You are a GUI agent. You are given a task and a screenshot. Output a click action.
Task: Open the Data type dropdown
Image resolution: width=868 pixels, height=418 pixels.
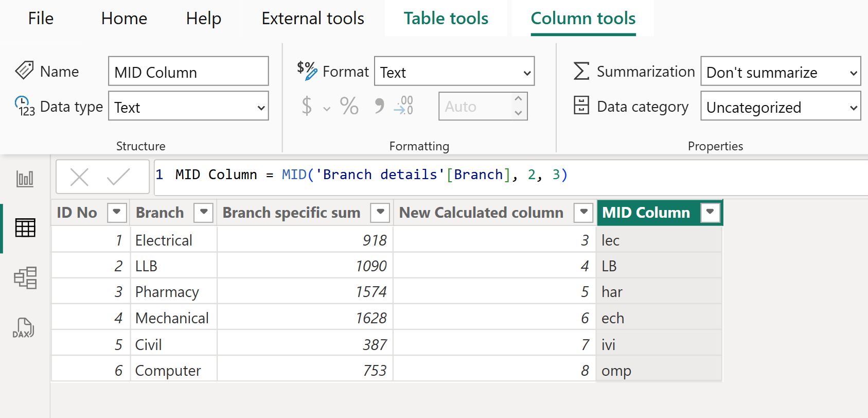tap(188, 107)
